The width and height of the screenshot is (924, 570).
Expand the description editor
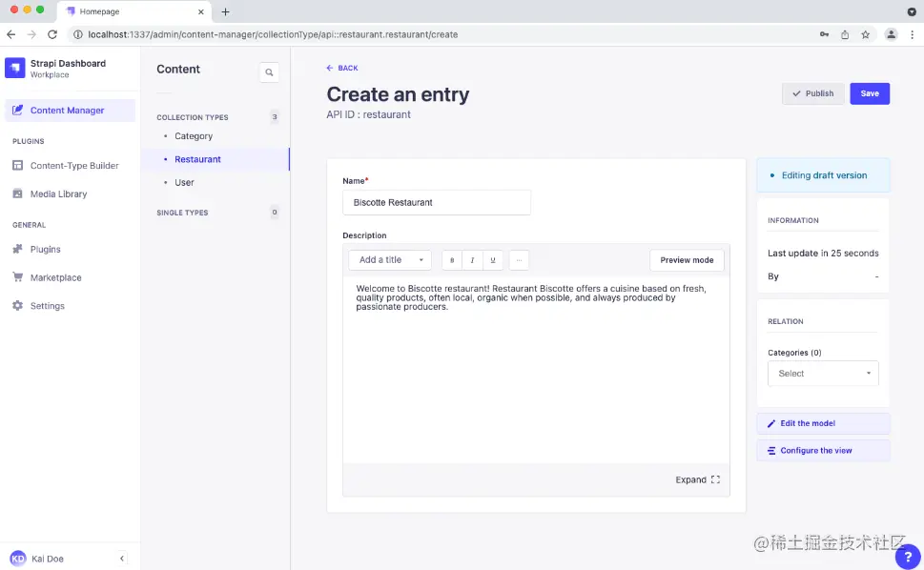[698, 479]
